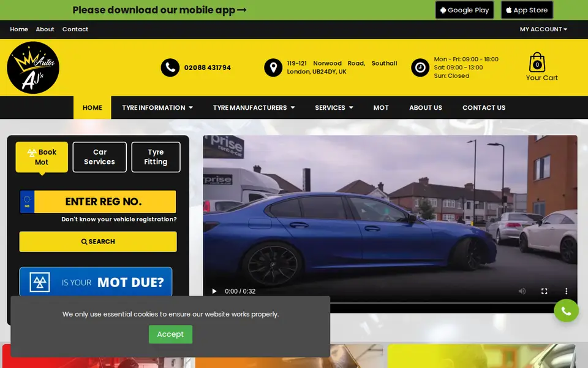Select the Book Mot tab
The height and width of the screenshot is (368, 588).
[42, 157]
